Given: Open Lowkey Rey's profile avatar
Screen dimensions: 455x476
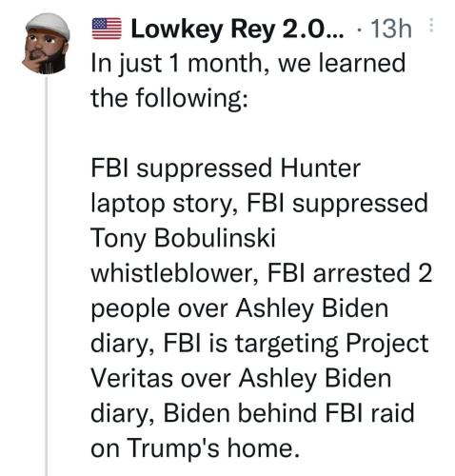Looking at the screenshot, I should [46, 43].
